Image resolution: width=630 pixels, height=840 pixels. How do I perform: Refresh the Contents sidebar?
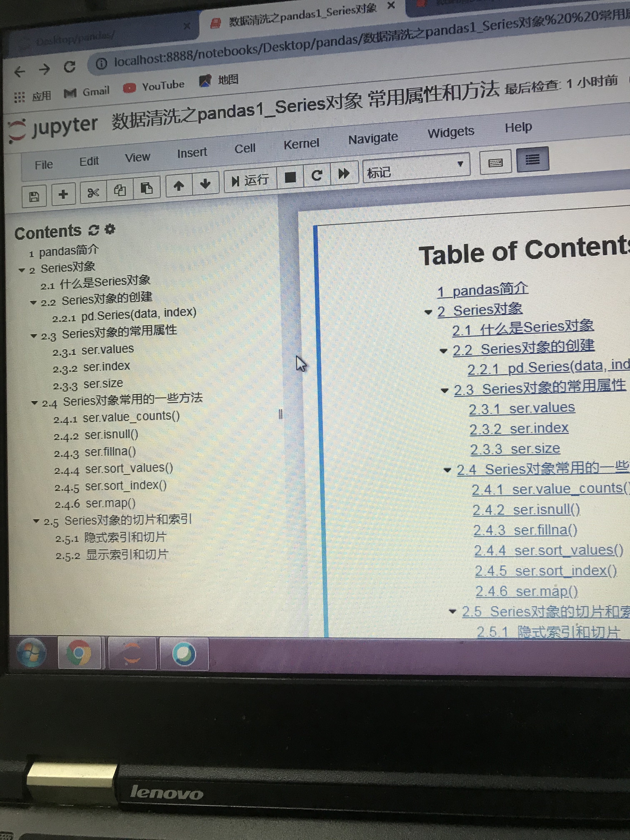tap(93, 230)
